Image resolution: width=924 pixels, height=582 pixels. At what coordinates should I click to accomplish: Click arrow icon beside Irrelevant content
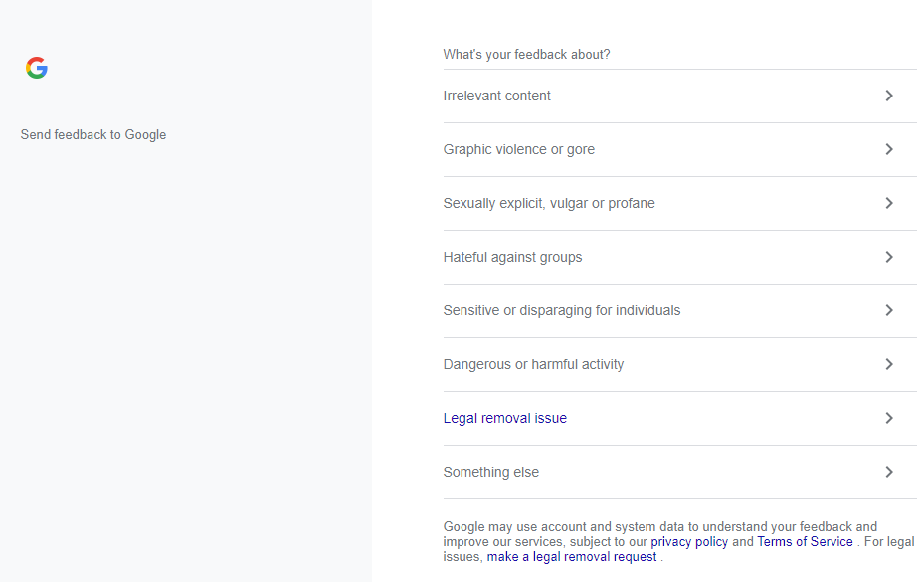[x=889, y=96]
